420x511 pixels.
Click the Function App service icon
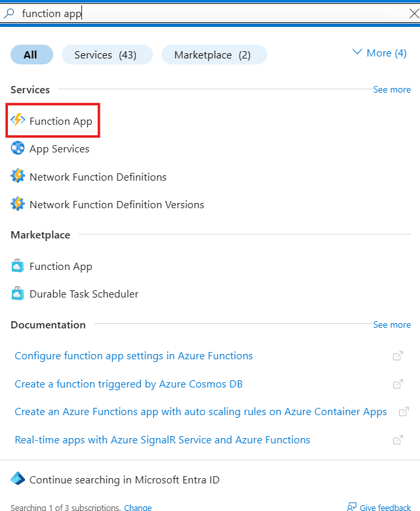pos(18,121)
